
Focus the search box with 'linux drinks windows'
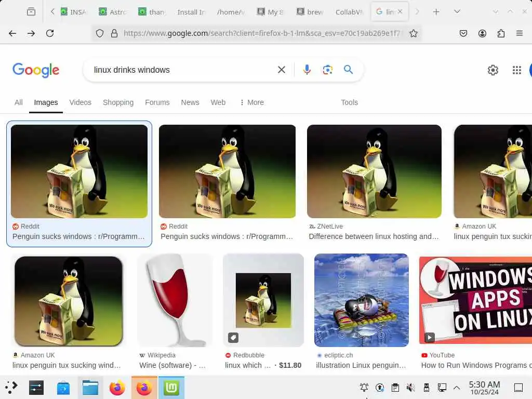click(x=183, y=70)
